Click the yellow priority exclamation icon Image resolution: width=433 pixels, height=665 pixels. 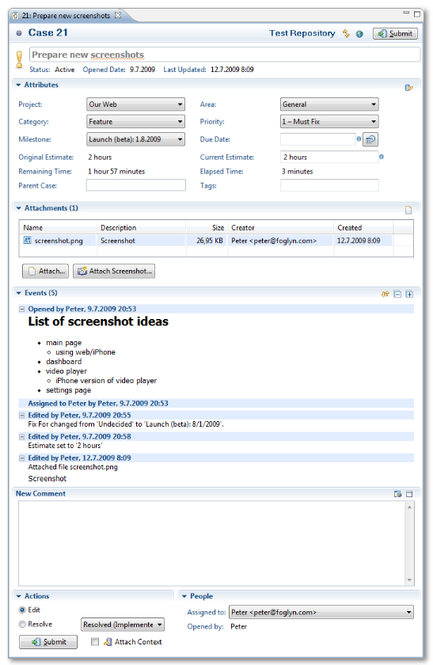coord(19,59)
